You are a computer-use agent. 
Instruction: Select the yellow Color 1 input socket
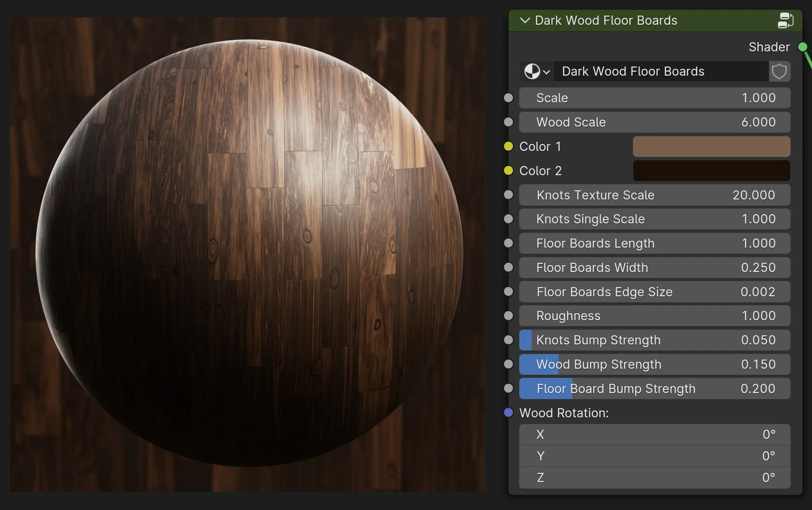click(508, 146)
